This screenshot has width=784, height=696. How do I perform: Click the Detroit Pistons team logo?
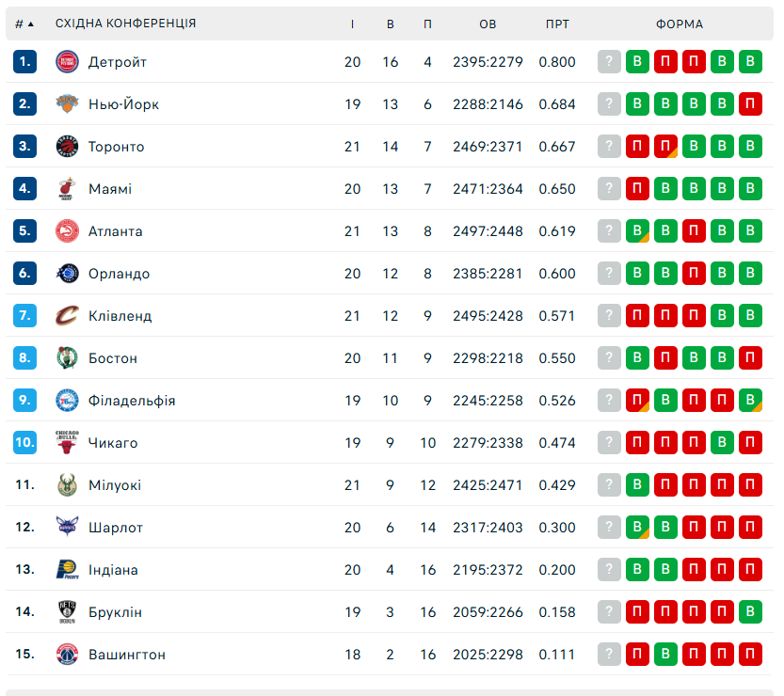(x=67, y=62)
